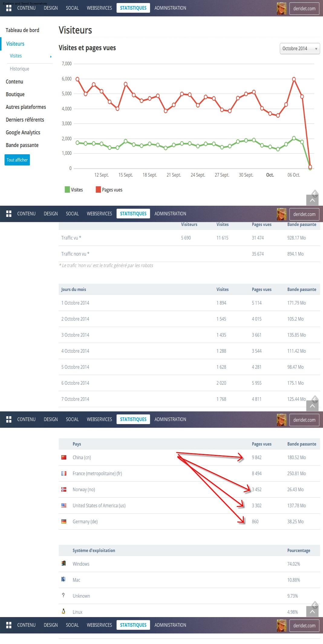This screenshot has width=323, height=644.
Task: Open Google Analytics in the sidebar
Action: pyautogui.click(x=23, y=132)
